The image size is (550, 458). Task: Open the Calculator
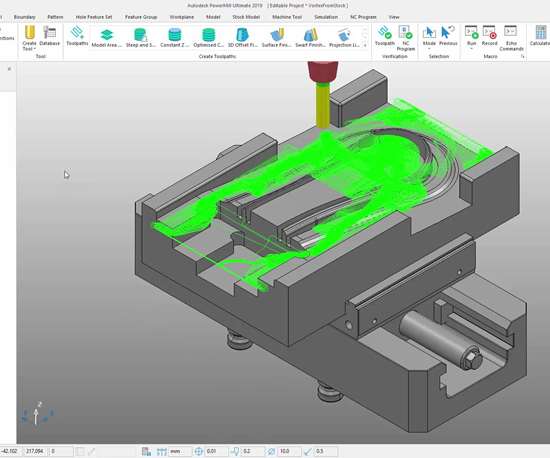click(x=540, y=36)
